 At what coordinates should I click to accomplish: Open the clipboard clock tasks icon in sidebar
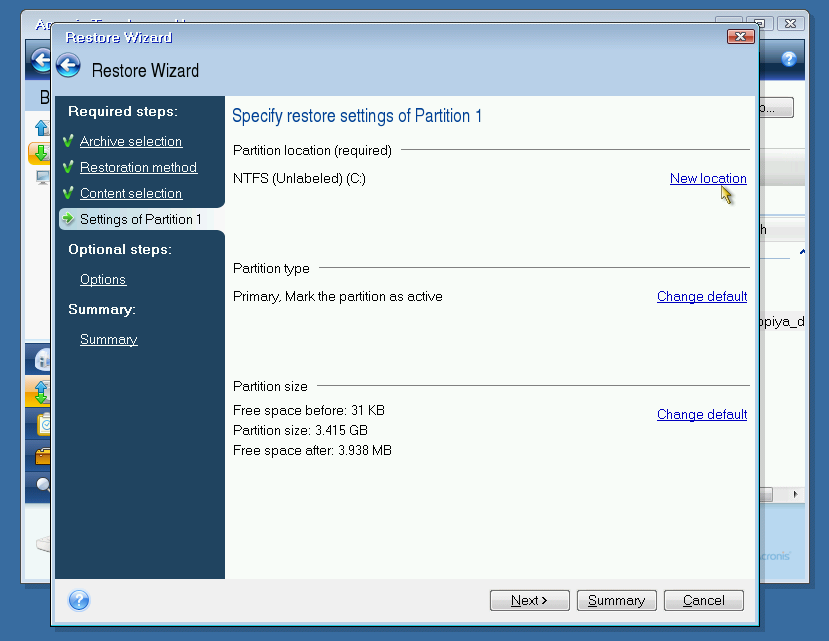pos(42,424)
